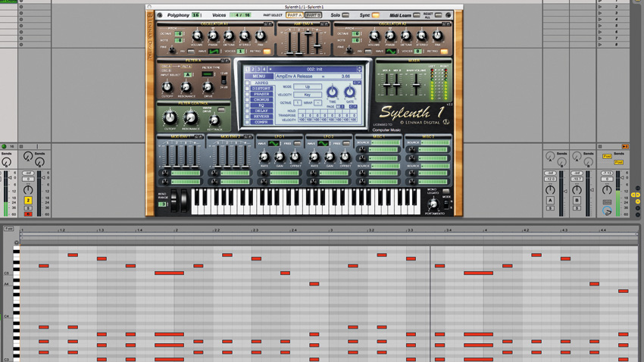Click the Filter Control Resonance knob
The height and width of the screenshot is (362, 644).
(x=191, y=118)
